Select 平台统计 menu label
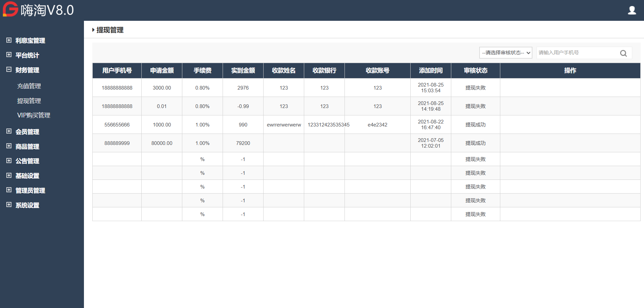This screenshot has width=644, height=308. click(27, 55)
